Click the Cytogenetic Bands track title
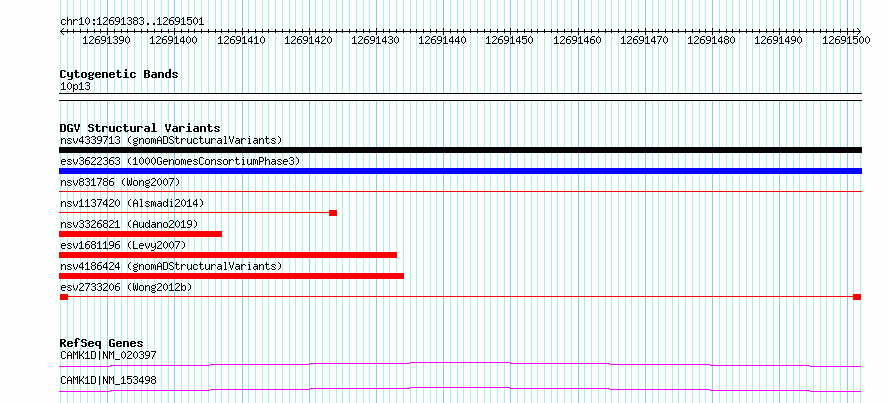 pos(119,74)
